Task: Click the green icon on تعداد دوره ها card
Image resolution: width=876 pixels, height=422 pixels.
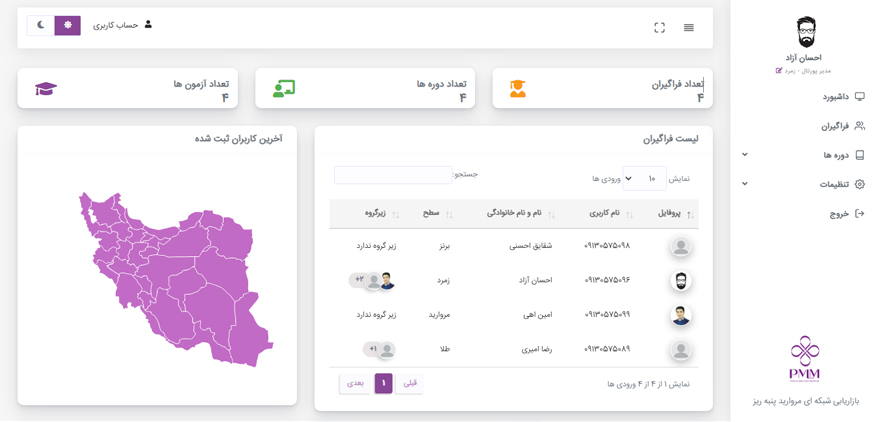Action: click(284, 89)
